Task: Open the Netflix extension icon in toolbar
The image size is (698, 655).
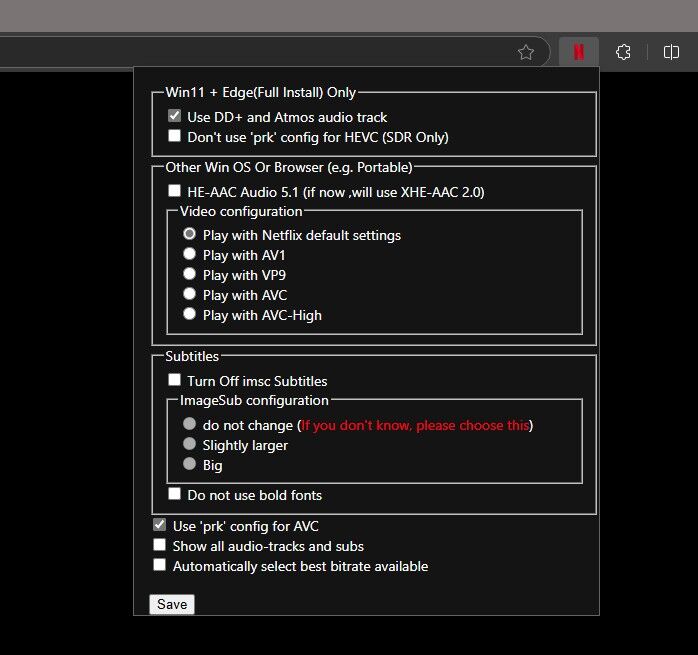Action: pyautogui.click(x=579, y=52)
